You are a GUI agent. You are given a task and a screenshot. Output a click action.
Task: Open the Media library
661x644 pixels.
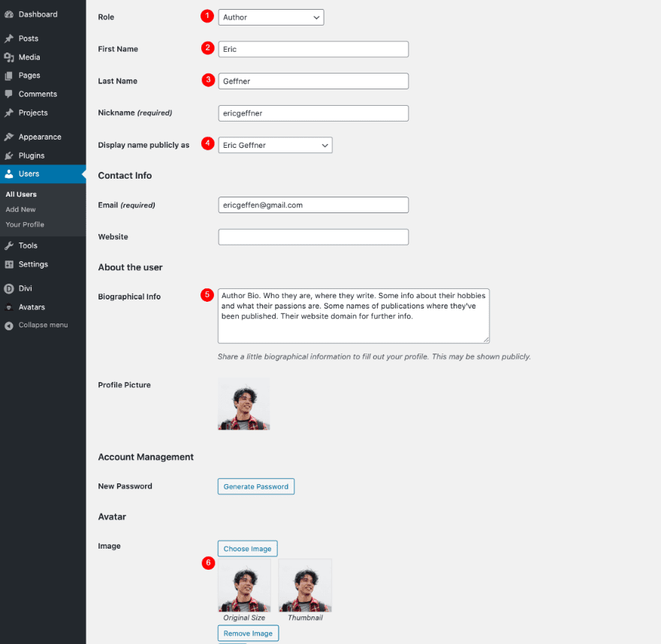tap(28, 56)
